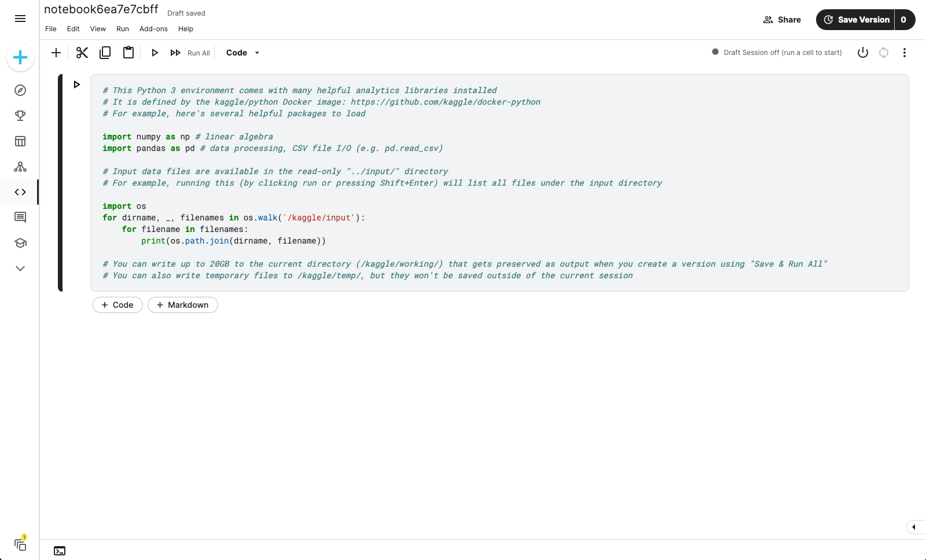Open Datasets from the sidebar
Screen dimensions: 926x560
click(x=20, y=141)
